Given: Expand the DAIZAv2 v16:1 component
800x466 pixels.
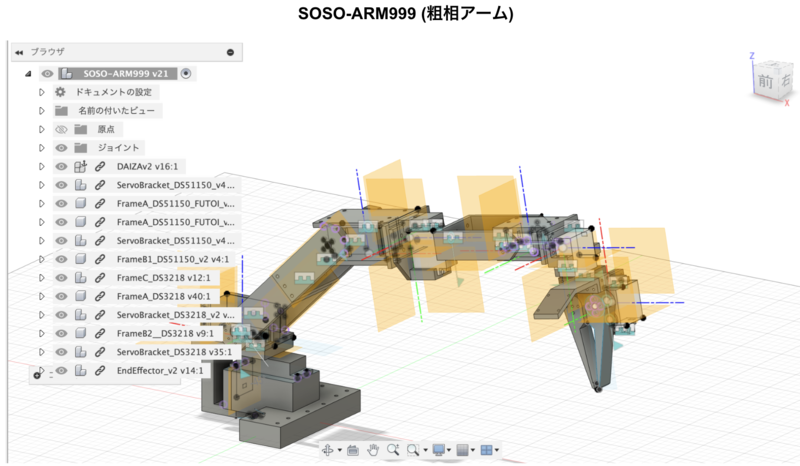Looking at the screenshot, I should click(42, 166).
